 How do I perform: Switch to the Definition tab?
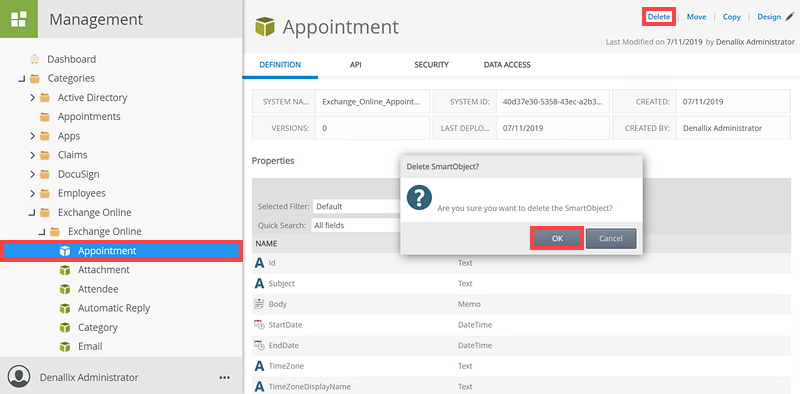pyautogui.click(x=280, y=65)
